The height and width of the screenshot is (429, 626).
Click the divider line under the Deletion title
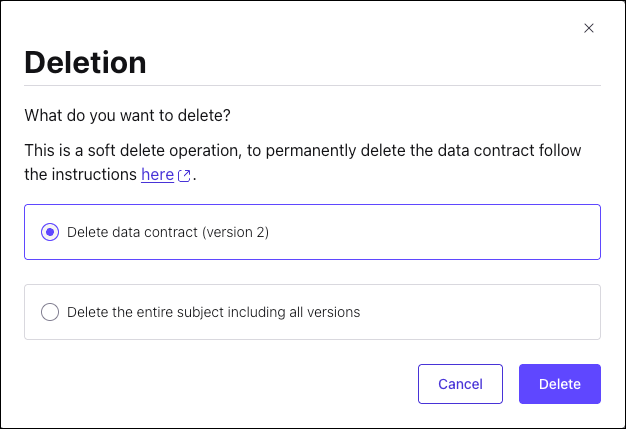pyautogui.click(x=312, y=86)
